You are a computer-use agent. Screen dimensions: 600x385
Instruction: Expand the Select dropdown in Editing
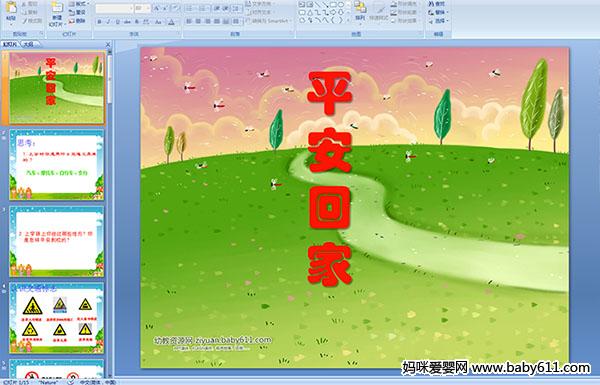click(437, 21)
